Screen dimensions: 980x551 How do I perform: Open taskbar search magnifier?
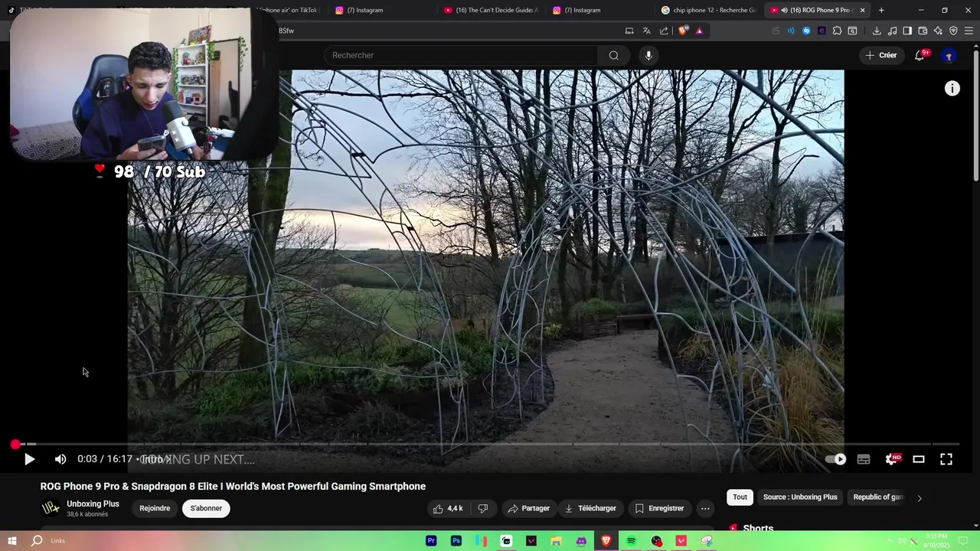[x=37, y=541]
